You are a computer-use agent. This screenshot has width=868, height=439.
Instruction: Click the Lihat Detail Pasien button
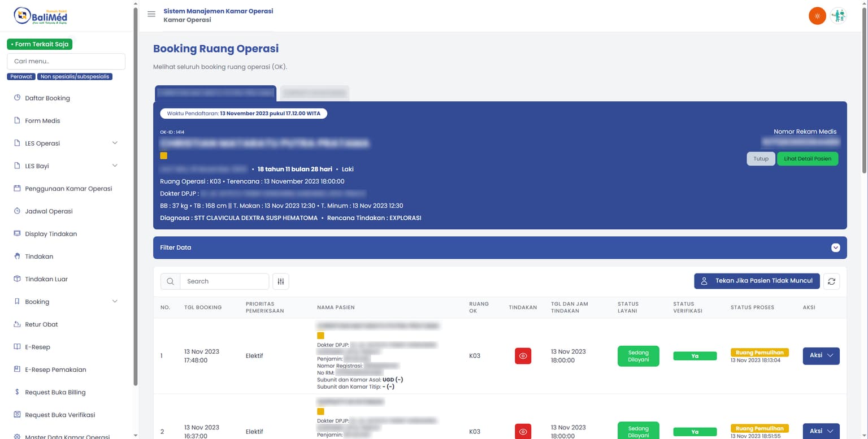coord(807,159)
